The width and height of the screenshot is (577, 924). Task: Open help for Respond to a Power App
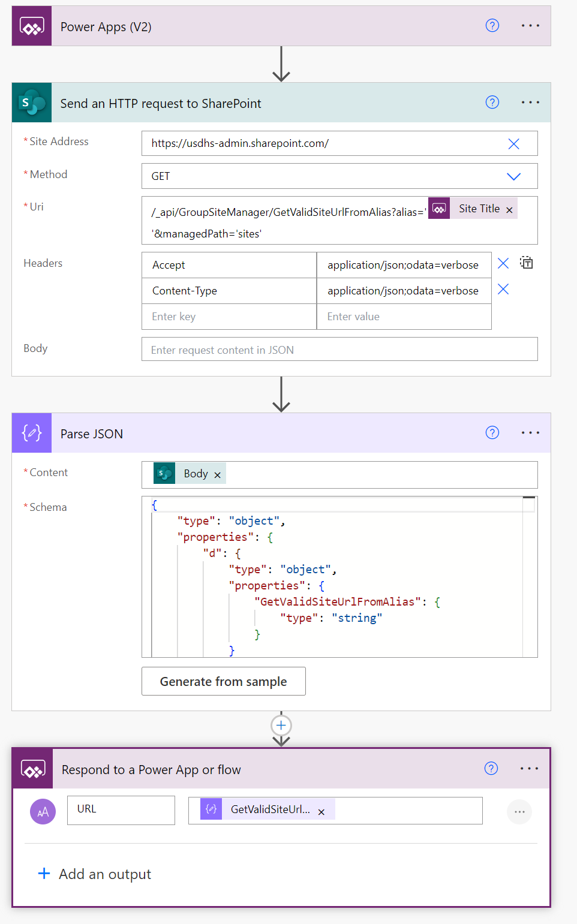[x=491, y=769]
